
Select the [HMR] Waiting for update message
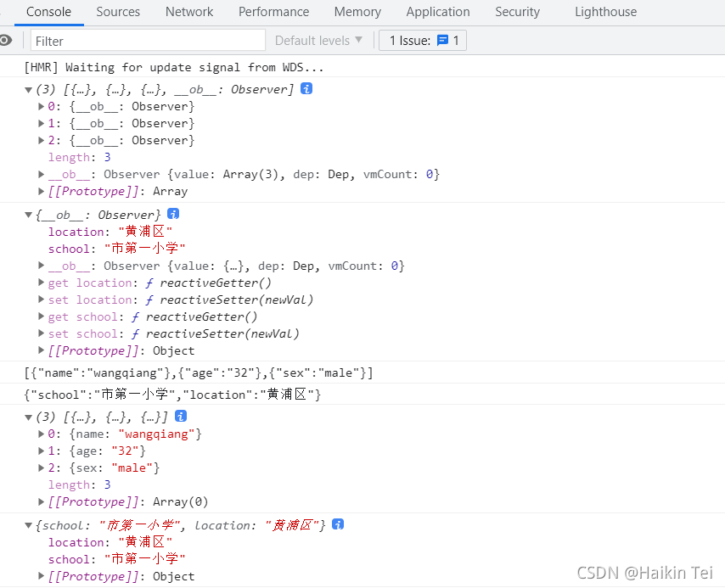tap(174, 68)
